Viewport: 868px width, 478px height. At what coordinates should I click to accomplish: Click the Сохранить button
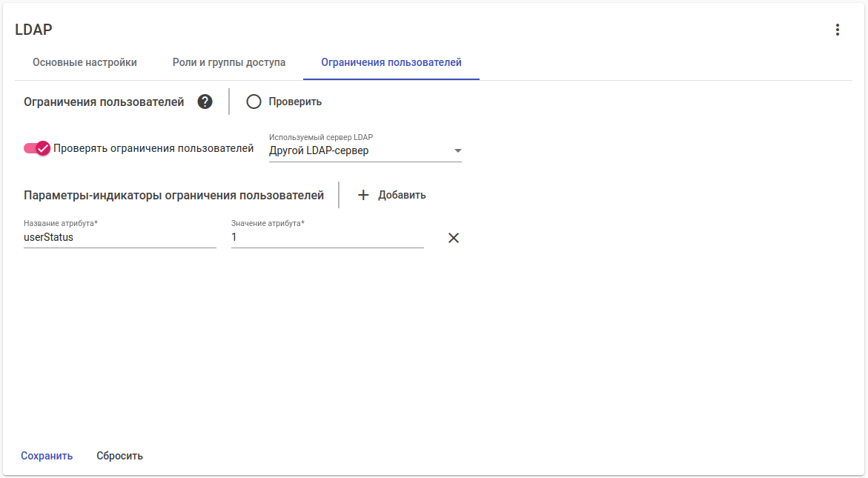pyautogui.click(x=47, y=456)
